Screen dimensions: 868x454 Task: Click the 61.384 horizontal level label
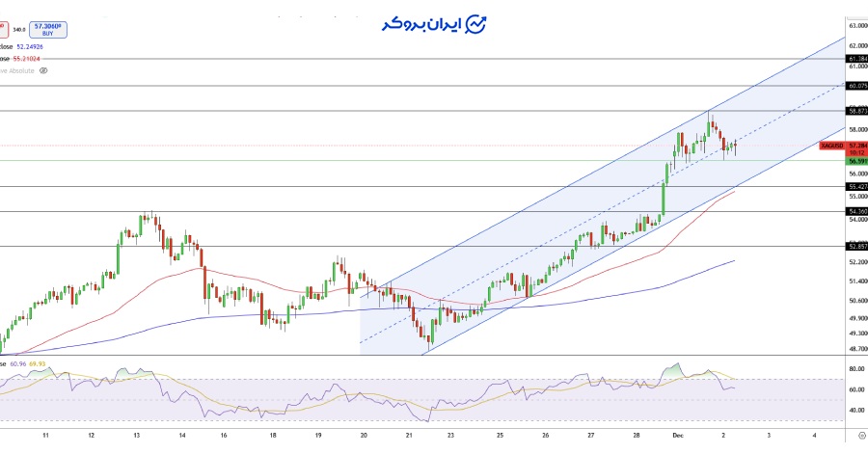coord(856,59)
